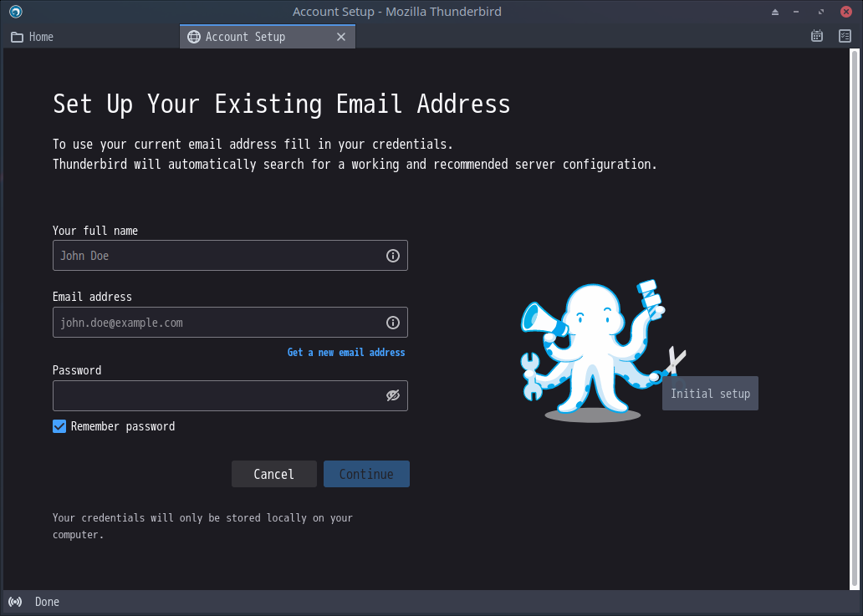The image size is (863, 616).
Task: Switch to the Home tab
Action: click(x=91, y=37)
